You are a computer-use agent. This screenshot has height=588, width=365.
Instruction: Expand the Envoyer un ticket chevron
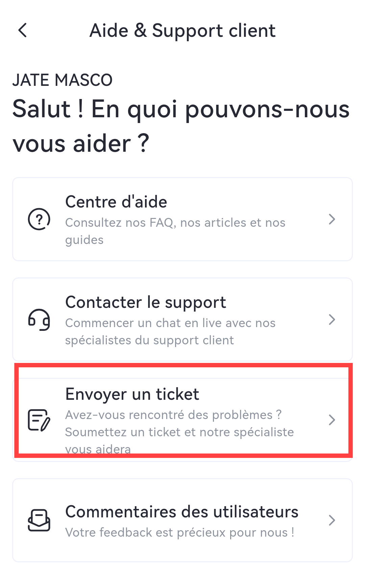click(x=332, y=420)
